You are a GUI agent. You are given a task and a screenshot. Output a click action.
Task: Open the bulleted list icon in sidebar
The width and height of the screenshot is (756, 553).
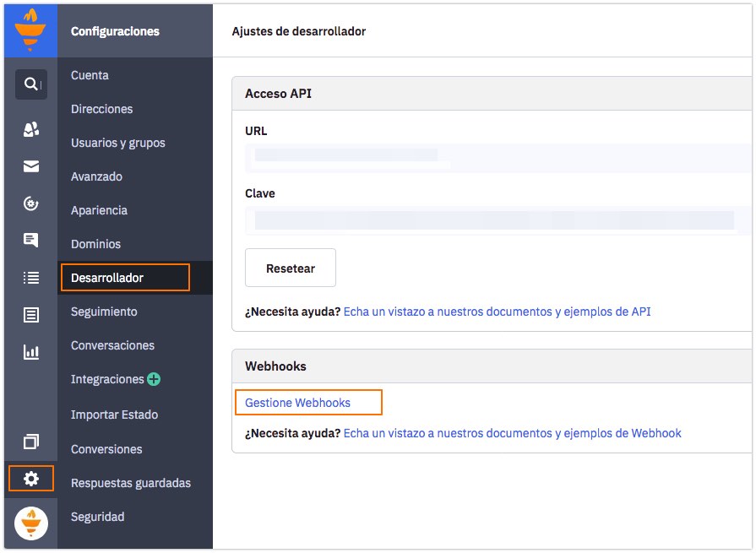[x=31, y=278]
